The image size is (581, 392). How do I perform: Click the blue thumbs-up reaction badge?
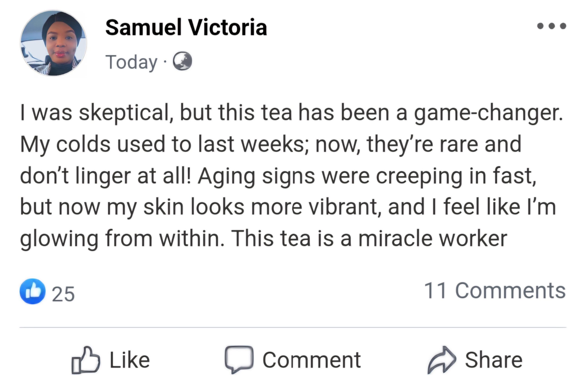coord(32,291)
